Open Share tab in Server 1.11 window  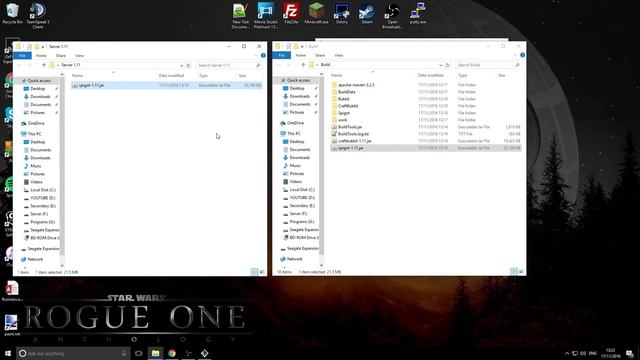pyautogui.click(x=61, y=56)
